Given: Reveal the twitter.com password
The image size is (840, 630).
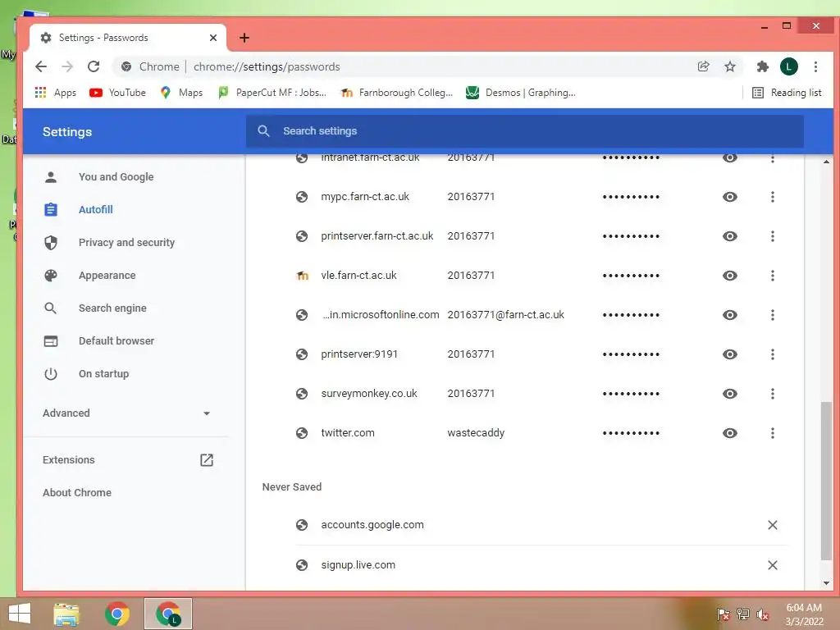Looking at the screenshot, I should (729, 433).
